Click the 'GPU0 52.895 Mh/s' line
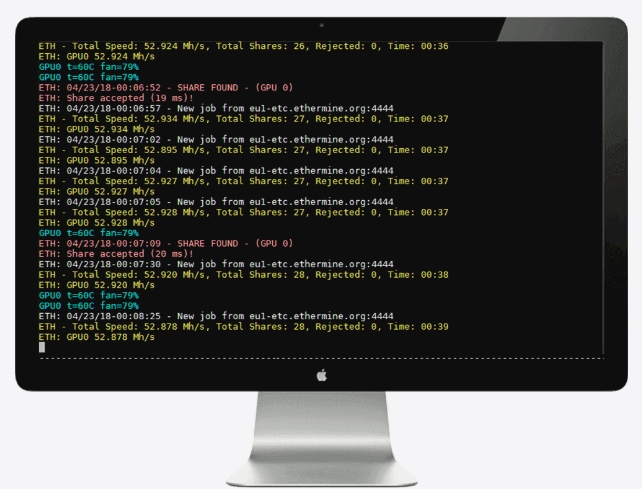Screen dimensions: 642x489 [96, 160]
